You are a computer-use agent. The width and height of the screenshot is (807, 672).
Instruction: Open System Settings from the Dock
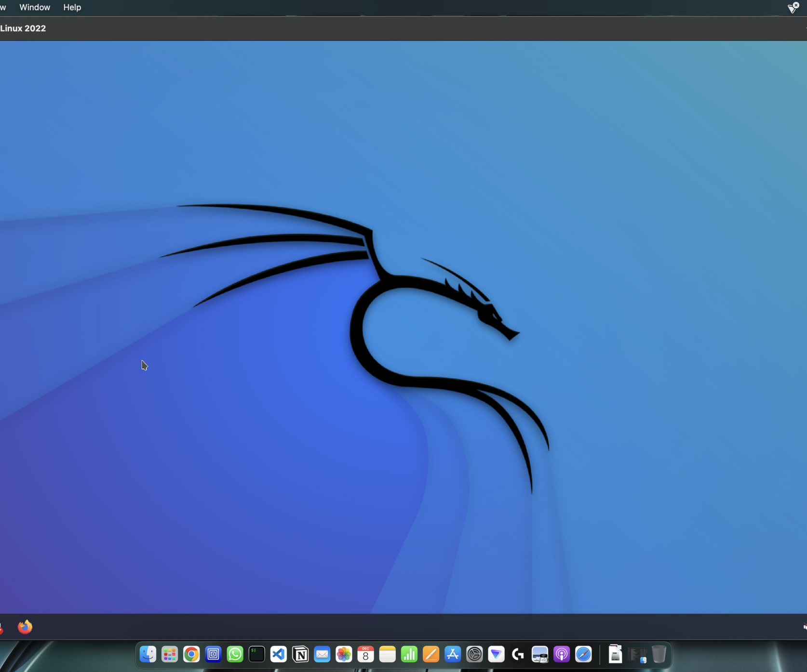[474, 654]
